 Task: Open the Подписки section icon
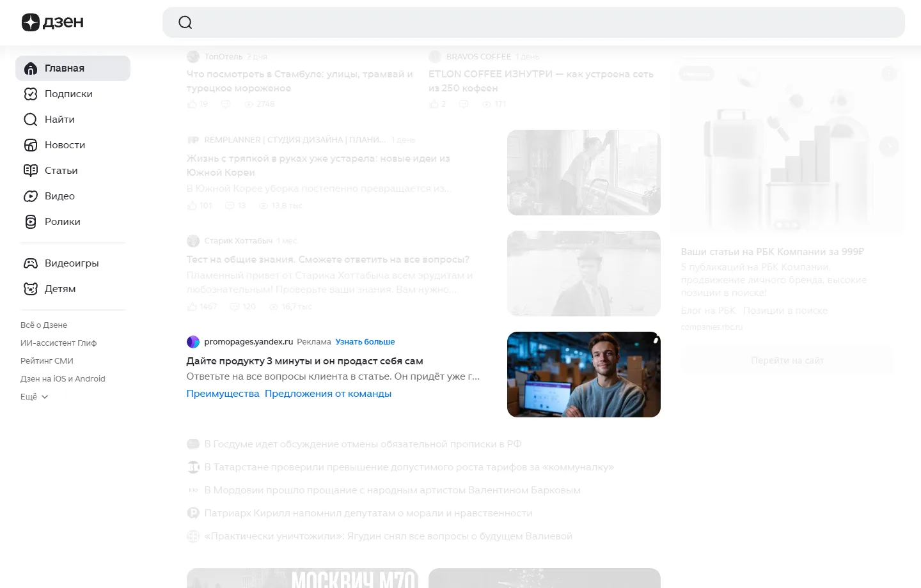31,94
